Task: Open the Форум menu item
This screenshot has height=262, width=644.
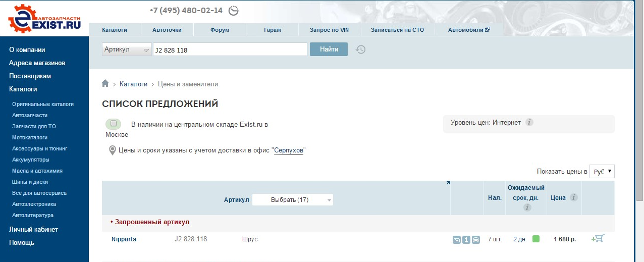Action: click(x=220, y=30)
